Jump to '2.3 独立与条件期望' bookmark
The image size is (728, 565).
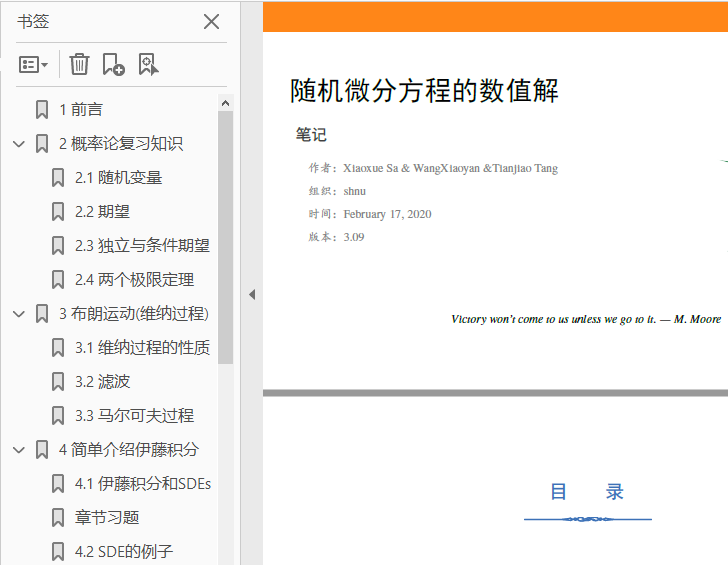tap(142, 246)
